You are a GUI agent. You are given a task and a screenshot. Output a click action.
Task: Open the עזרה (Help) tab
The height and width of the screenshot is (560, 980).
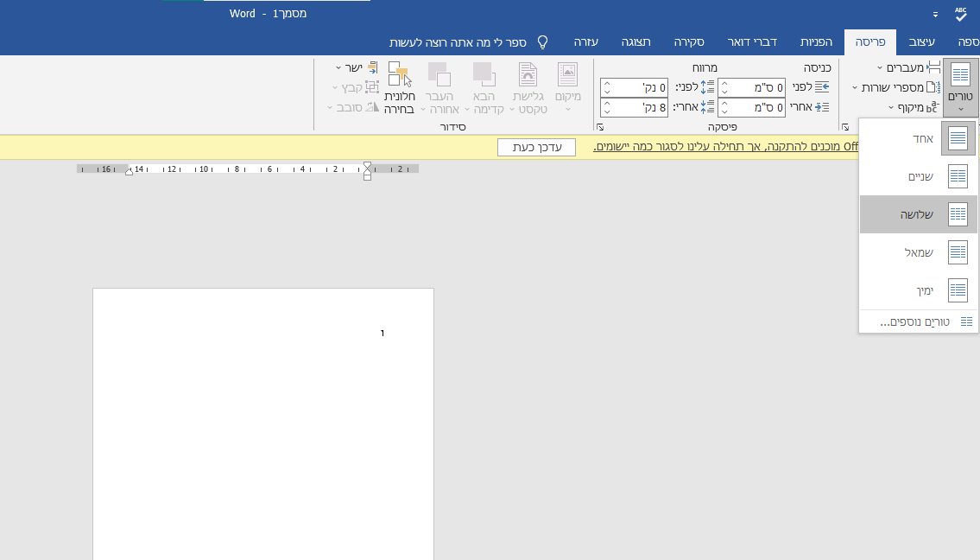586,42
